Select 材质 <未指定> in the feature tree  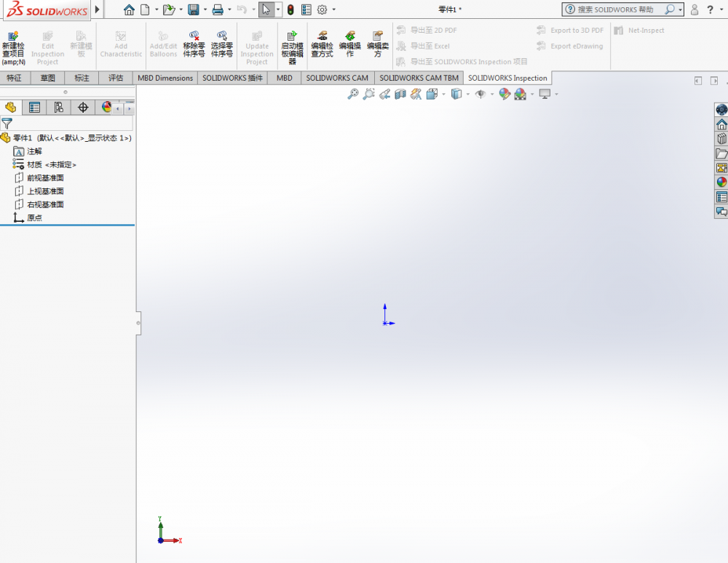(x=51, y=164)
